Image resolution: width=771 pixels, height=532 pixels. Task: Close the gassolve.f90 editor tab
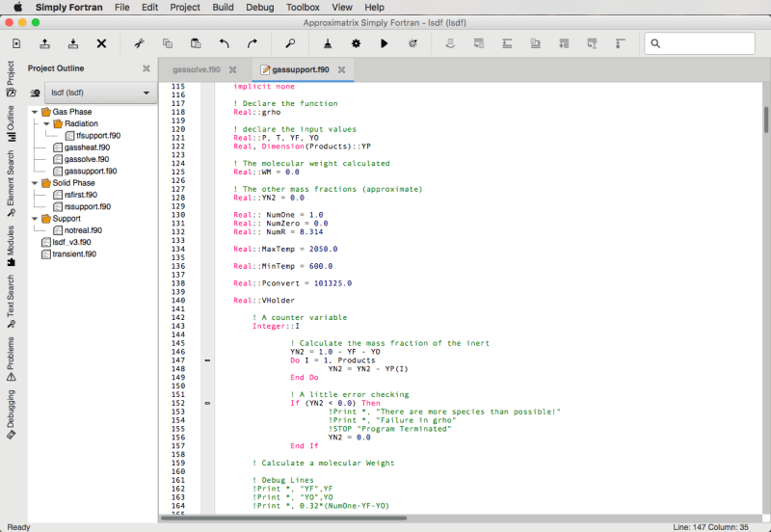[232, 69]
